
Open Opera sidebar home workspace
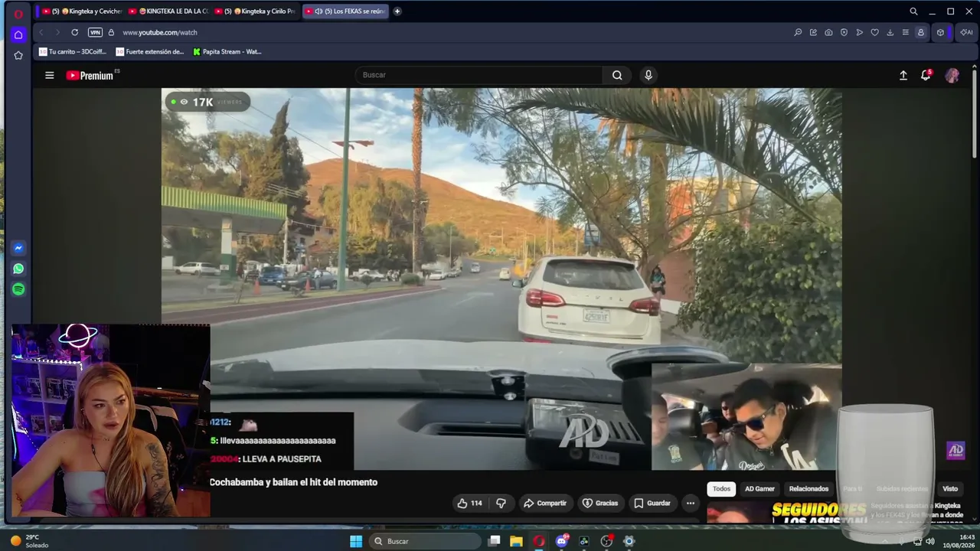18,34
